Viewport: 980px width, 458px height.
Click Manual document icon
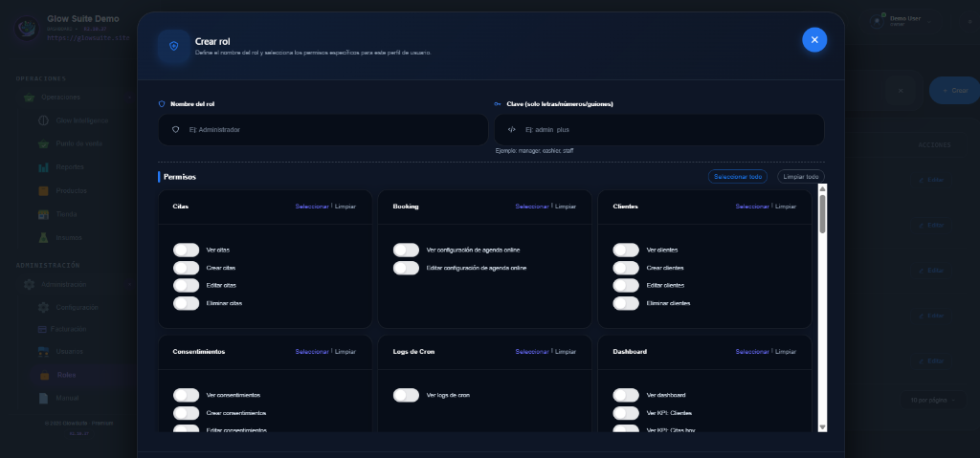click(43, 398)
